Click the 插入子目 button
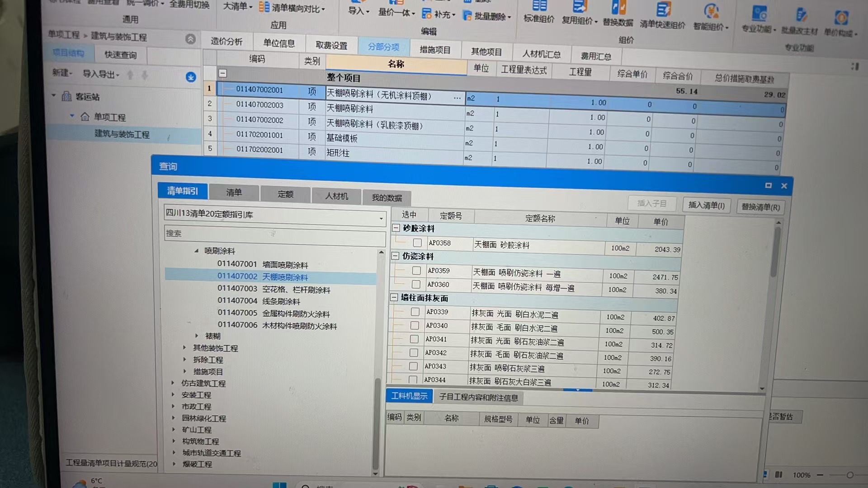 coord(652,203)
